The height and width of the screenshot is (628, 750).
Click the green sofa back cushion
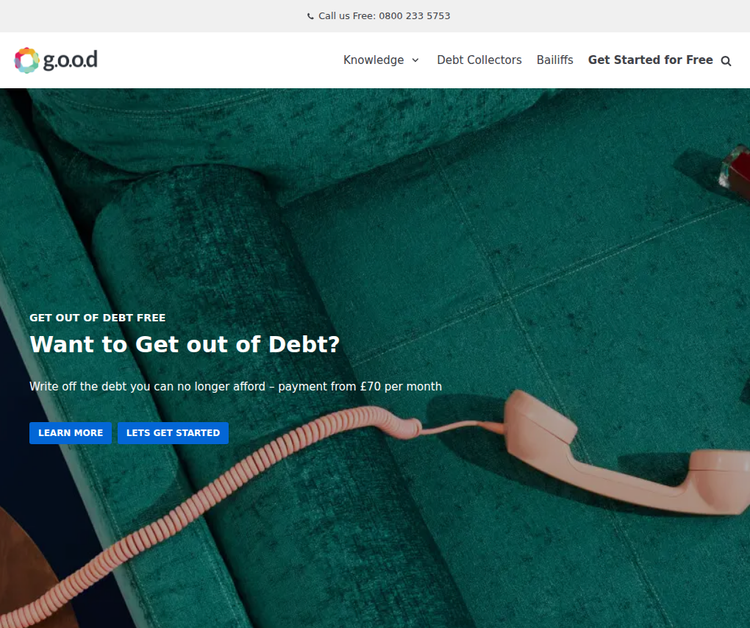pos(287,129)
